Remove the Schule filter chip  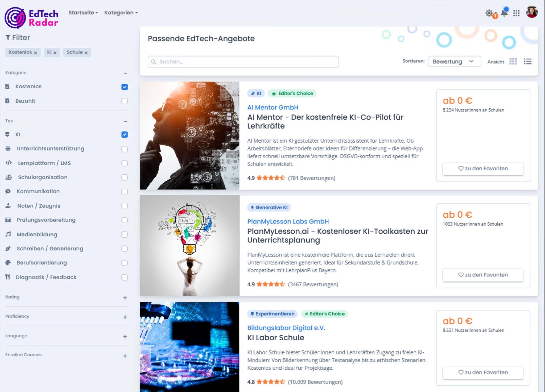[86, 53]
